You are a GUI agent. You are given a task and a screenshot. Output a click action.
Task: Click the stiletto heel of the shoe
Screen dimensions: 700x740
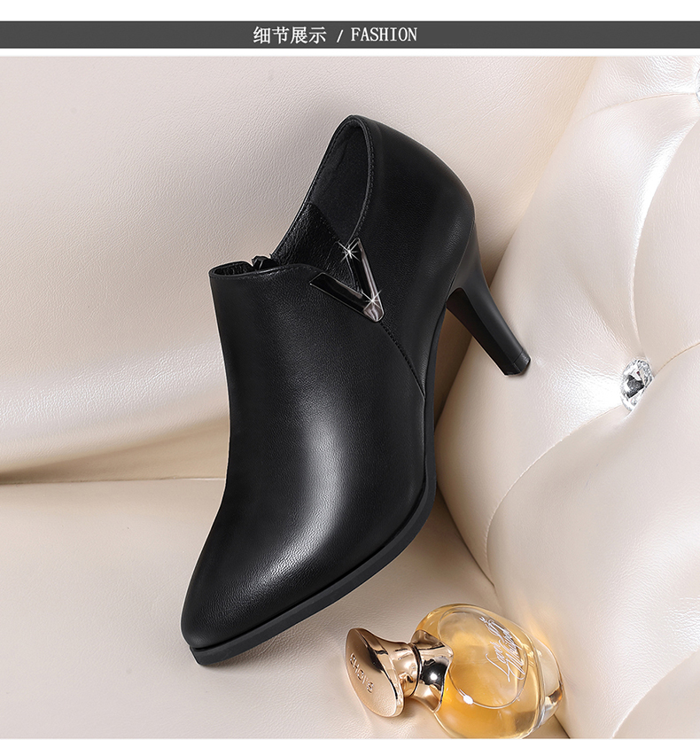pos(483,306)
